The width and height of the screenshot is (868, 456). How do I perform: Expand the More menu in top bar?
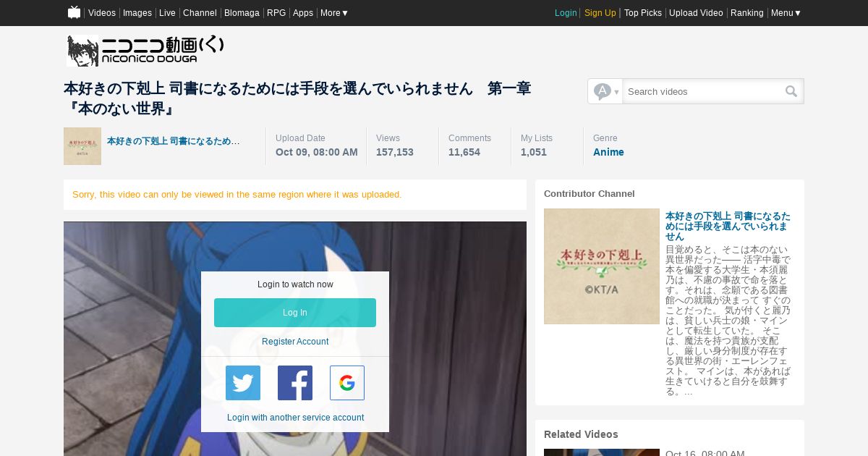[x=334, y=13]
